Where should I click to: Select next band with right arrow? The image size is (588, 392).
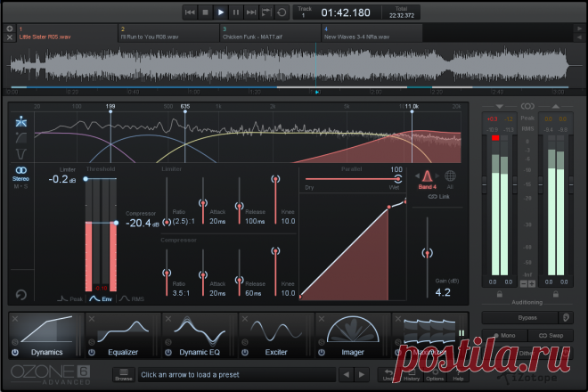[x=437, y=176]
